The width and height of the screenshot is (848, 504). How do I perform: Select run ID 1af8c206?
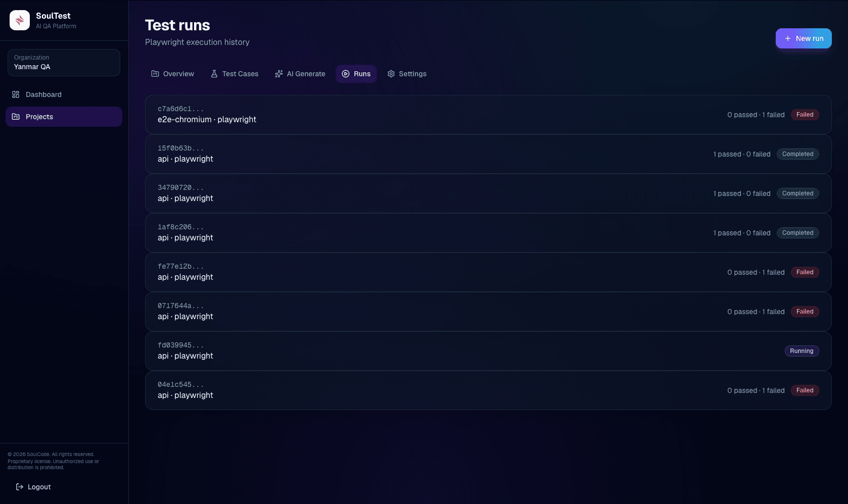click(180, 227)
